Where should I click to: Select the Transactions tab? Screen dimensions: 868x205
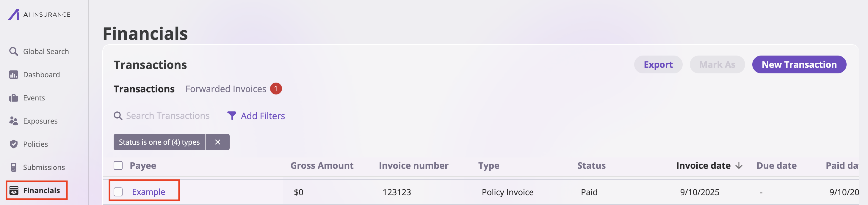[x=144, y=89]
